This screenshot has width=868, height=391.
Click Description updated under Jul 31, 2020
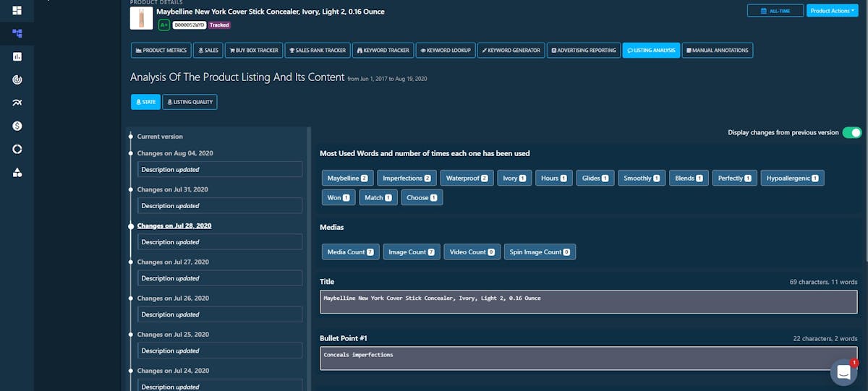click(x=220, y=205)
